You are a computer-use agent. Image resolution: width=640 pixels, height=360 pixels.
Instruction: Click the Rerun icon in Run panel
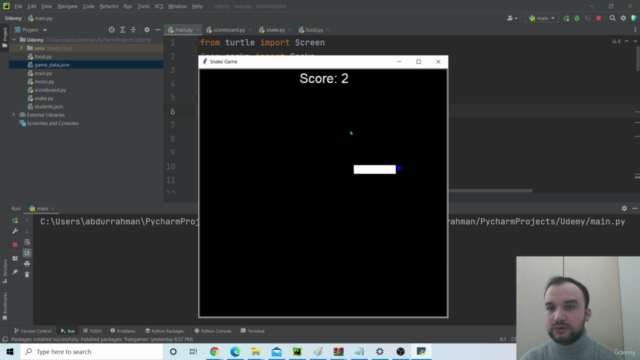(15, 220)
